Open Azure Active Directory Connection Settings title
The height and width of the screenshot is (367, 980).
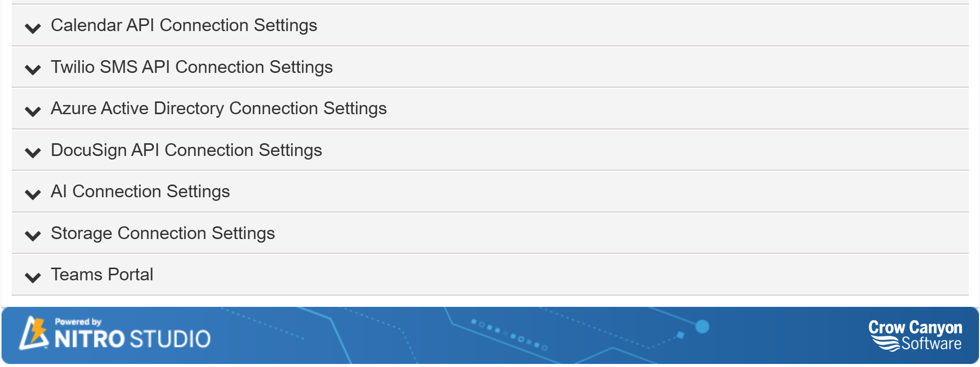point(218,109)
